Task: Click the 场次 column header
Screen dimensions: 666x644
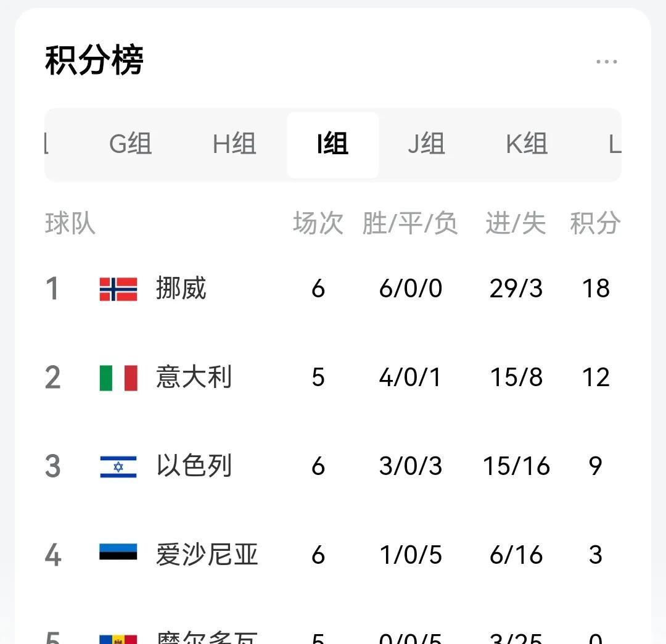Action: (x=318, y=223)
